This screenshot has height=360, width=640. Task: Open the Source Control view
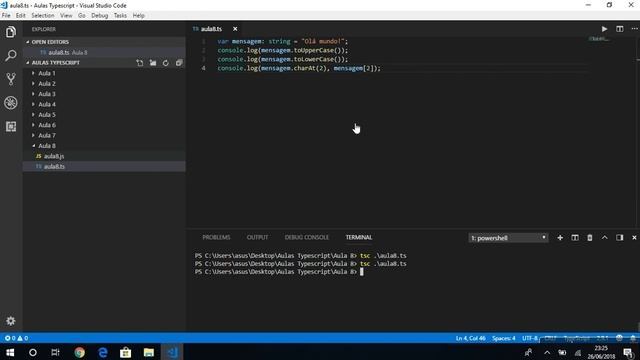tap(11, 79)
